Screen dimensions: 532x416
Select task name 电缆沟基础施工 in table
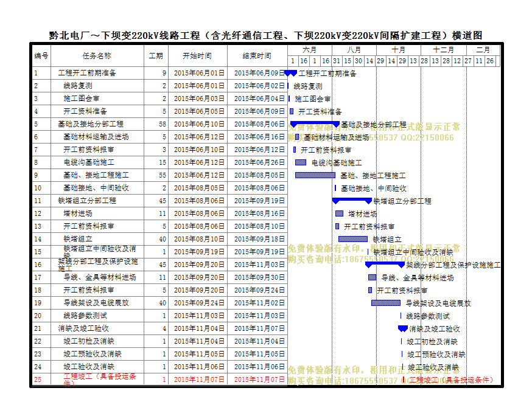[89, 162]
